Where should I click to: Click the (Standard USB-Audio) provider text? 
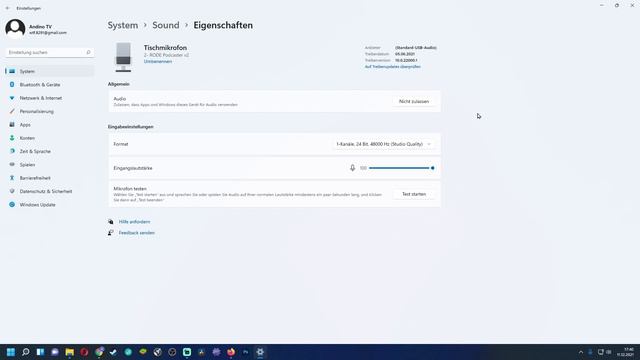tap(416, 48)
